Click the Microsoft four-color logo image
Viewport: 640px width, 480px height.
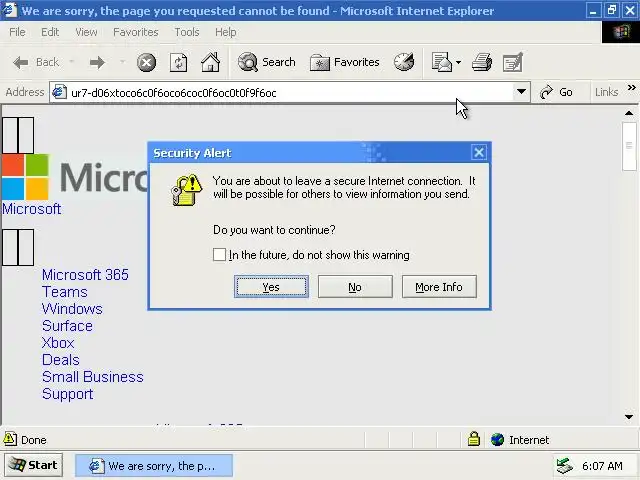click(25, 177)
